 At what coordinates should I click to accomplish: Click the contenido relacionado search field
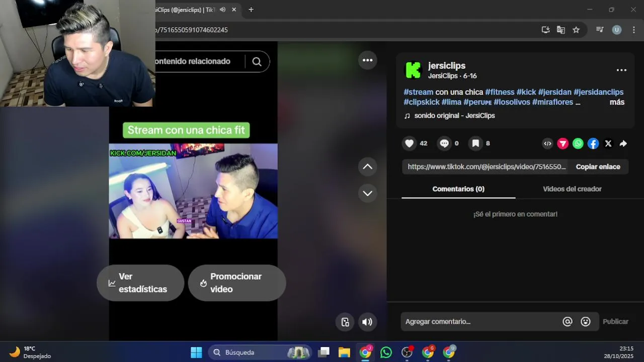click(x=199, y=61)
